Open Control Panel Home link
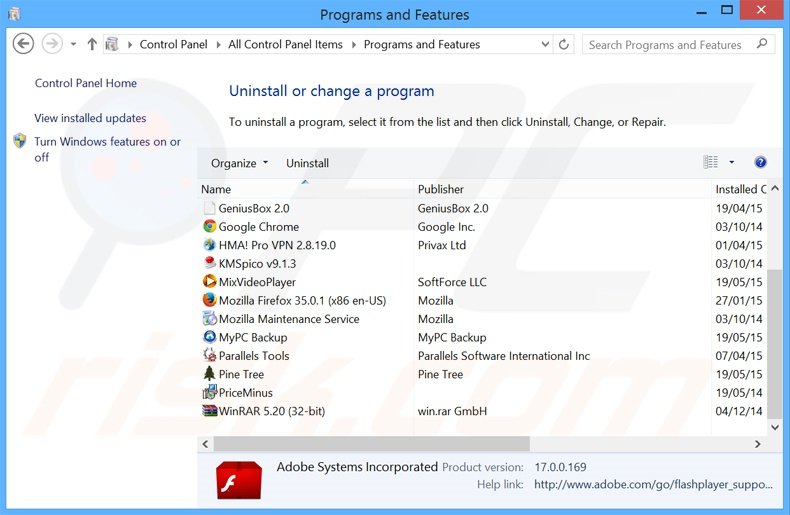This screenshot has height=515, width=790. pos(86,83)
